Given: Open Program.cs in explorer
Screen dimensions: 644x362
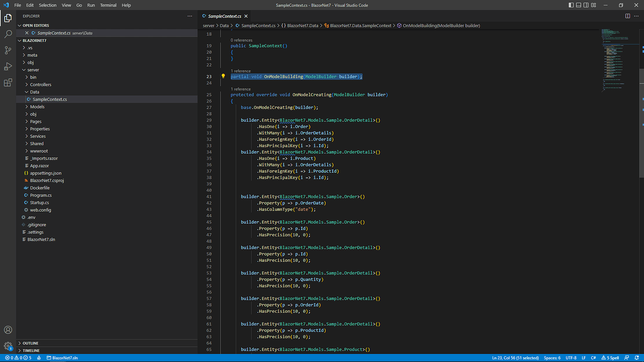Looking at the screenshot, I should (x=41, y=195).
